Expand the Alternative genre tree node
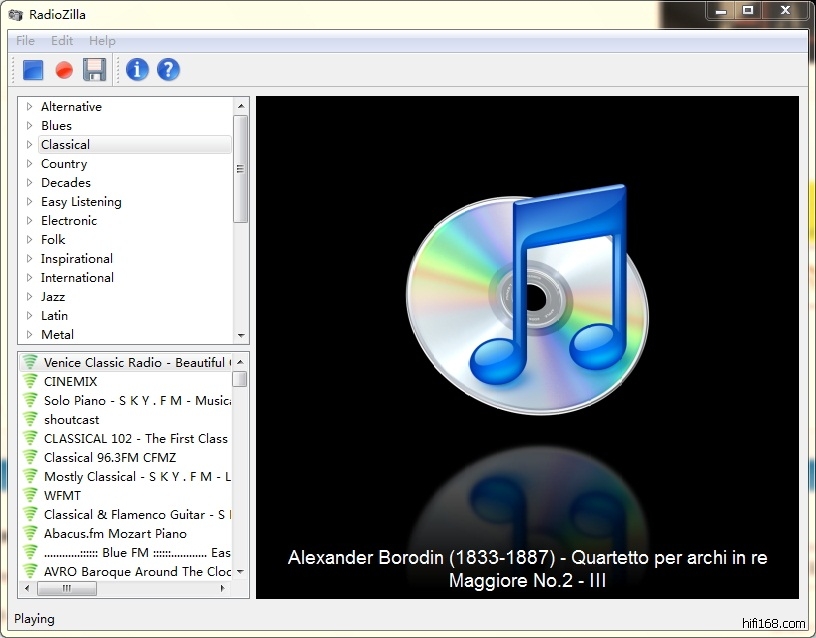Screen dimensions: 816x638 coord(29,107)
